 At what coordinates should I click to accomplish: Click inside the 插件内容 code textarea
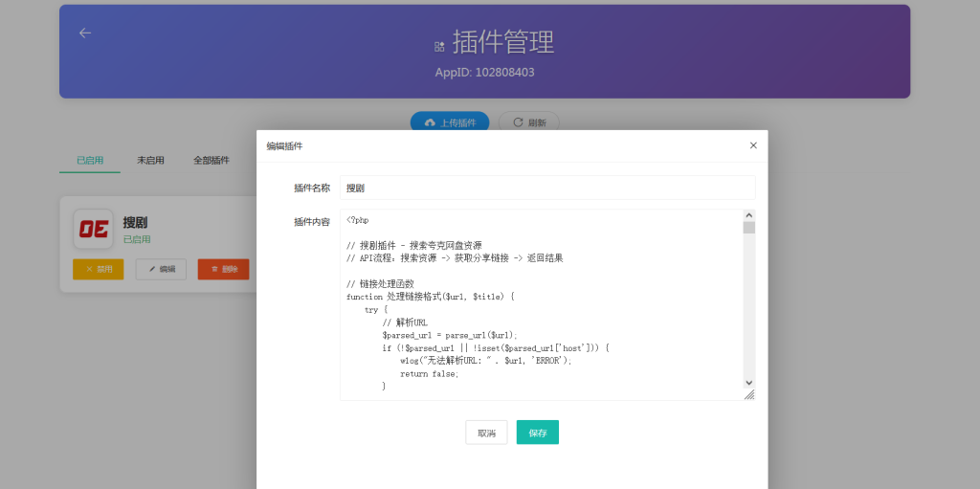coord(542,304)
